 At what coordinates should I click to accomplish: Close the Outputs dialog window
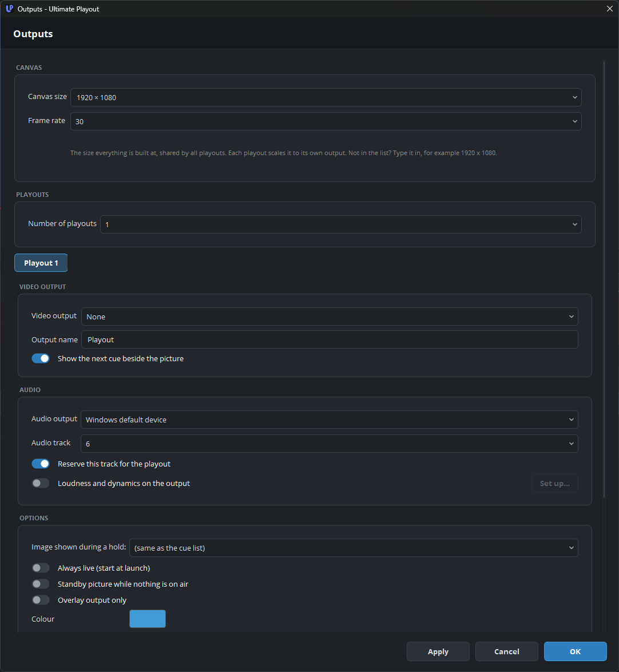pyautogui.click(x=610, y=9)
